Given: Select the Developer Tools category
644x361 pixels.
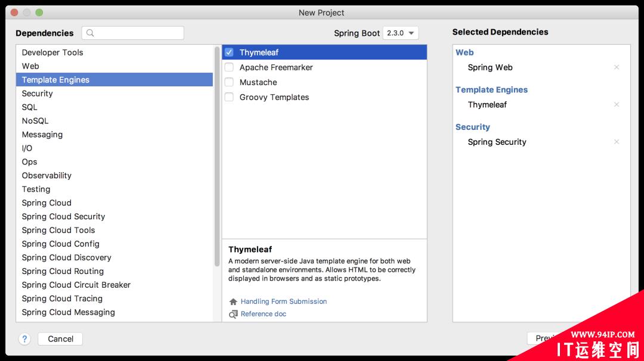Looking at the screenshot, I should pos(114,52).
